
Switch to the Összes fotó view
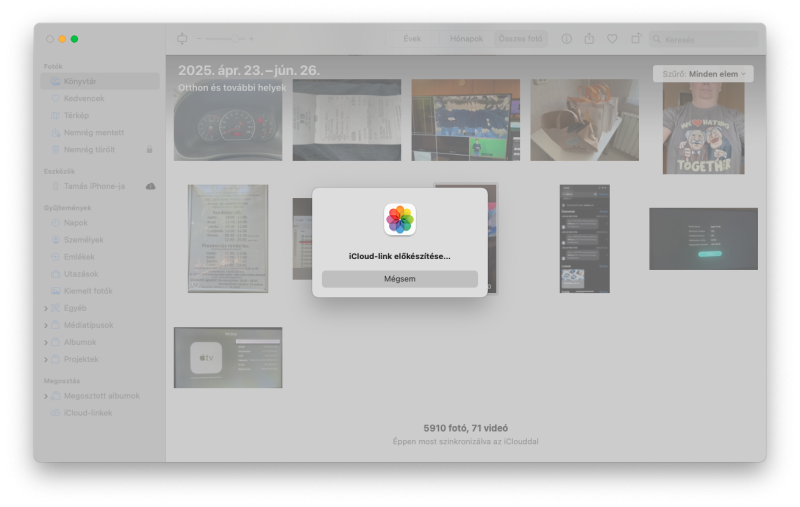(x=520, y=39)
